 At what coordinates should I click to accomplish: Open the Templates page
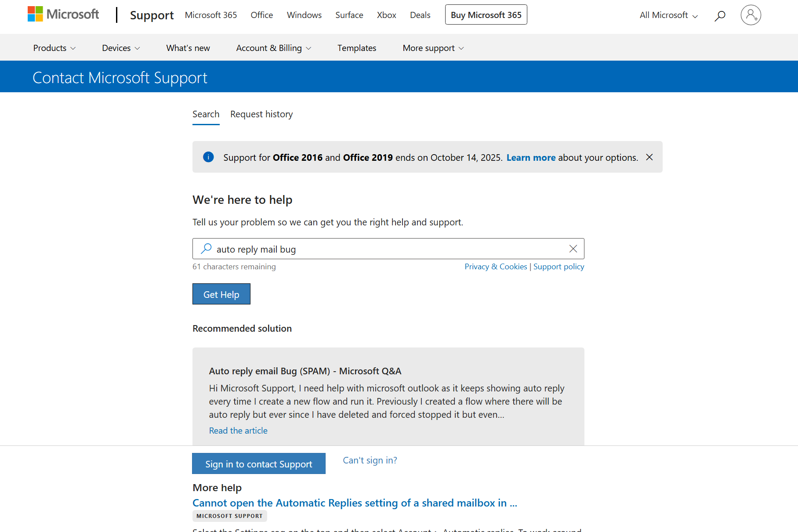357,48
